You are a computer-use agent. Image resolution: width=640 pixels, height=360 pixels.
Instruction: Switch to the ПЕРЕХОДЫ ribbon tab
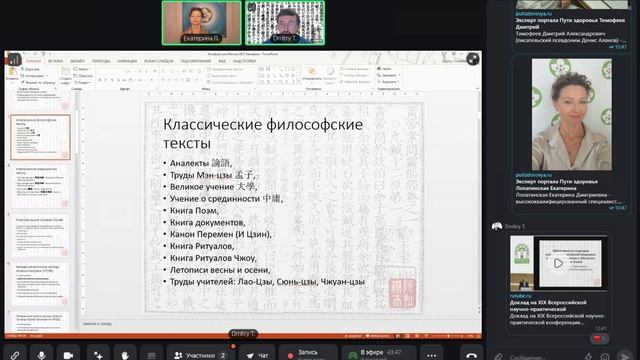click(101, 61)
